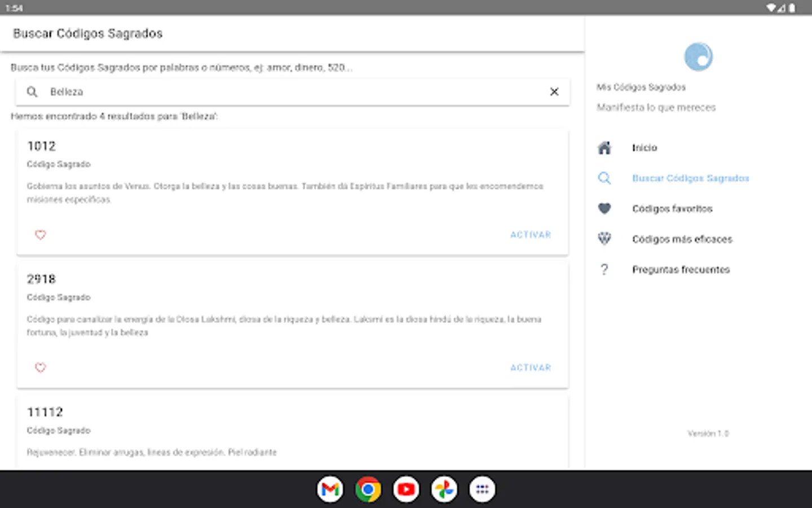
Task: Click the 'Rejuvenecer. Eliminar arrugas' description
Action: [152, 452]
